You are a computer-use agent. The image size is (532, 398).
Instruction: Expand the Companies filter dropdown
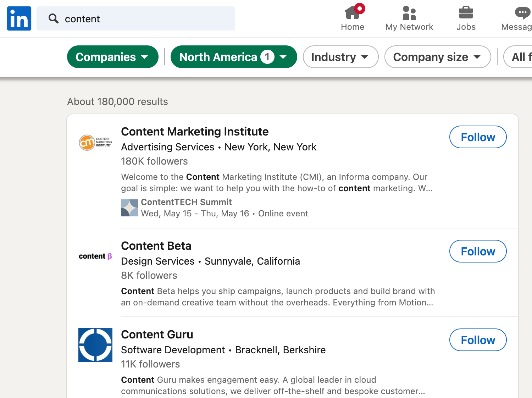pos(113,57)
